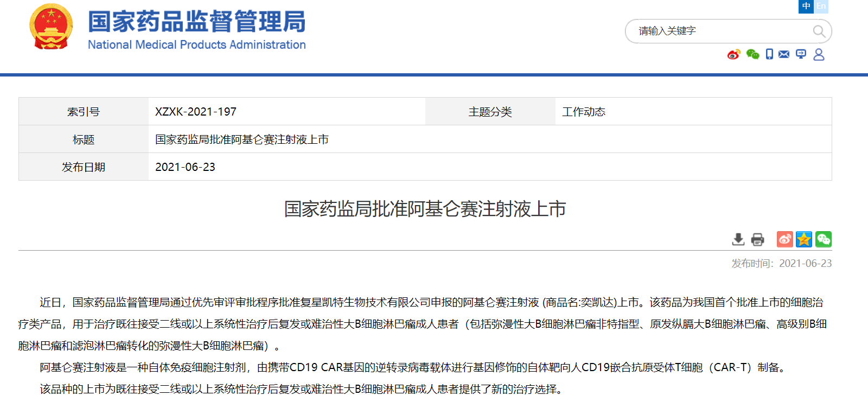
Task: Click the 发布日期 label cell
Action: pyautogui.click(x=84, y=167)
